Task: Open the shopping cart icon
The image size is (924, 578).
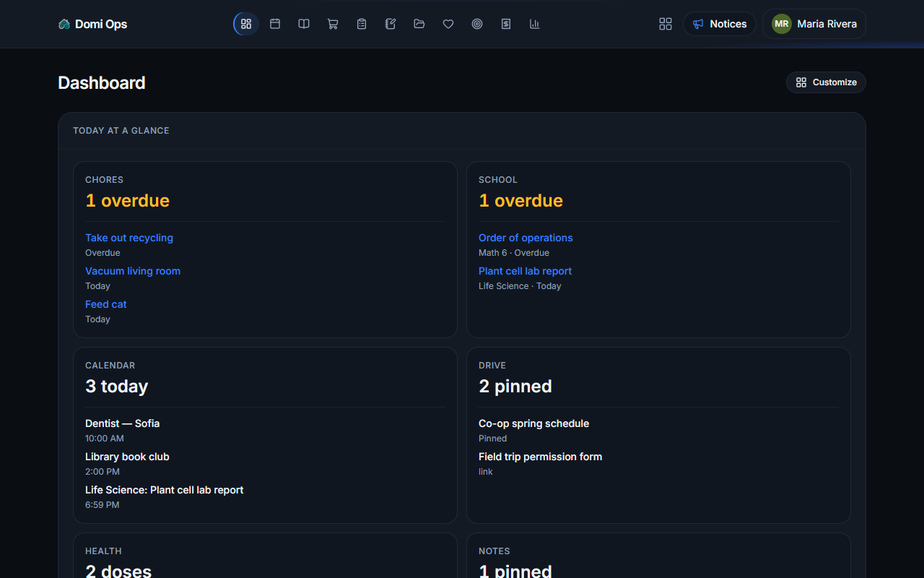Action: click(x=333, y=24)
